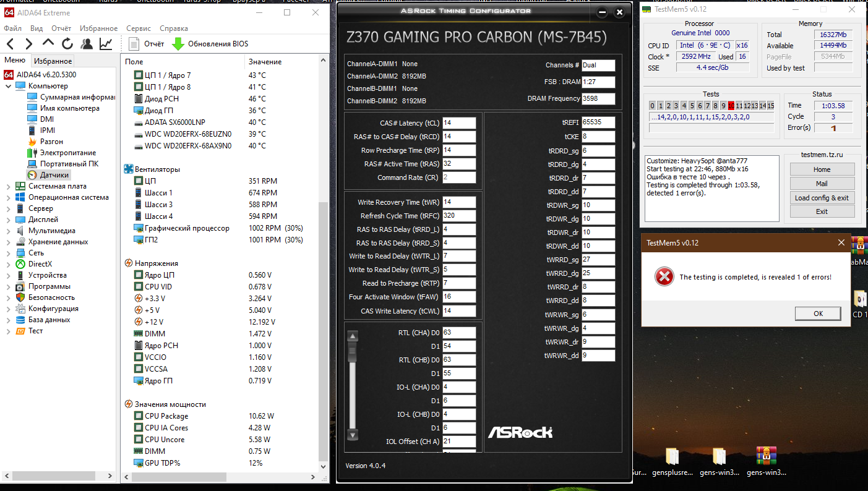Click the CAS# Latency (tCL) field
The height and width of the screenshot is (491, 868).
(459, 123)
